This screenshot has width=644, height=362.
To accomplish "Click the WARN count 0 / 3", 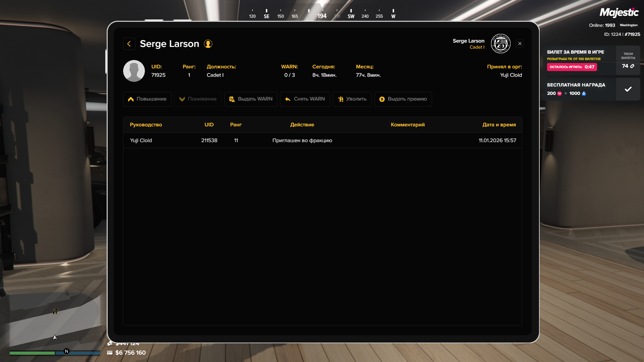I will point(289,75).
